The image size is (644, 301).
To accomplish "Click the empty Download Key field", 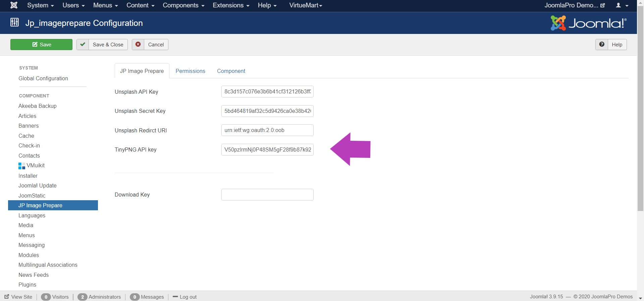I will [267, 195].
